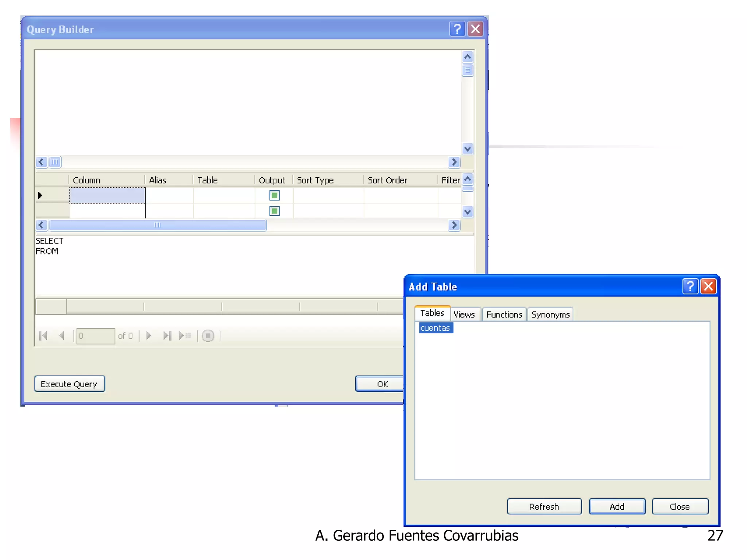Image resolution: width=747 pixels, height=560 pixels.
Task: Click the Execute Query button
Action: click(x=69, y=384)
